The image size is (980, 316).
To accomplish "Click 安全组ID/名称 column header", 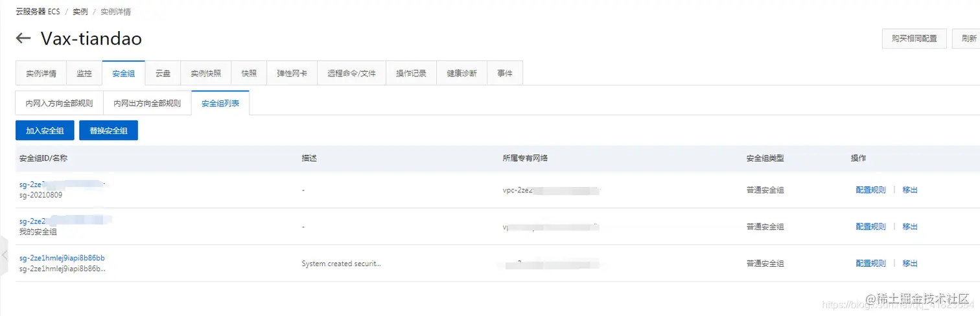I will tap(43, 158).
